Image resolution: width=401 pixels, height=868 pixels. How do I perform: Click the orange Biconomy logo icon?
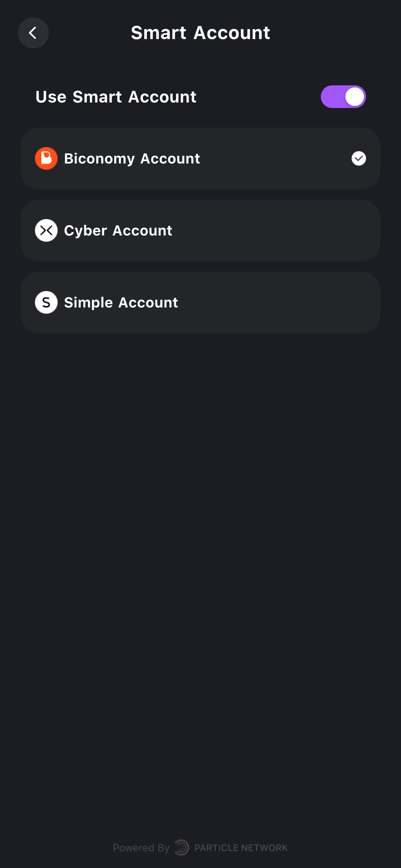46,158
